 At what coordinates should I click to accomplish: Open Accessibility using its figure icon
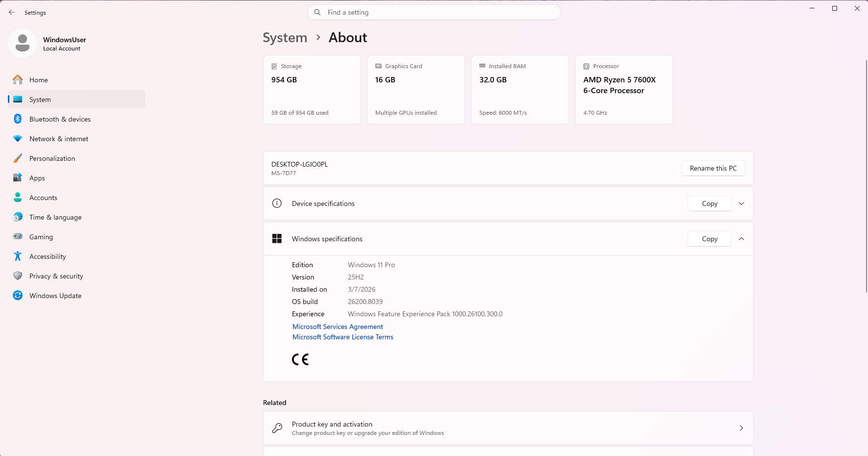click(x=18, y=256)
